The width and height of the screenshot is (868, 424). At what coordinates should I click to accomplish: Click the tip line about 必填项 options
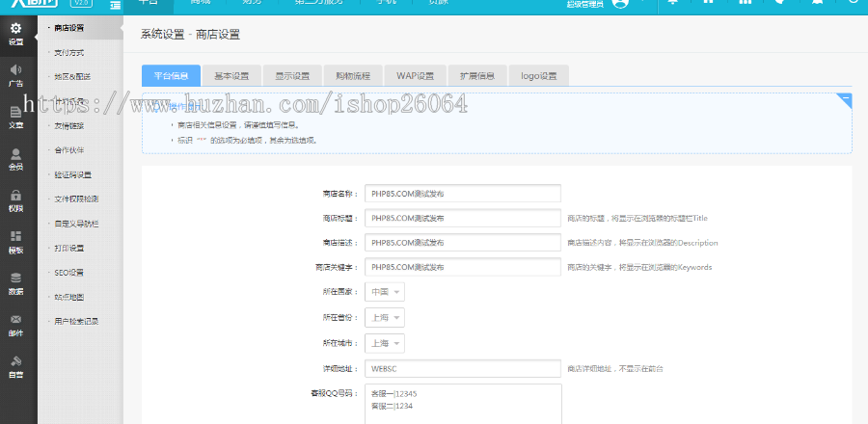(247, 141)
